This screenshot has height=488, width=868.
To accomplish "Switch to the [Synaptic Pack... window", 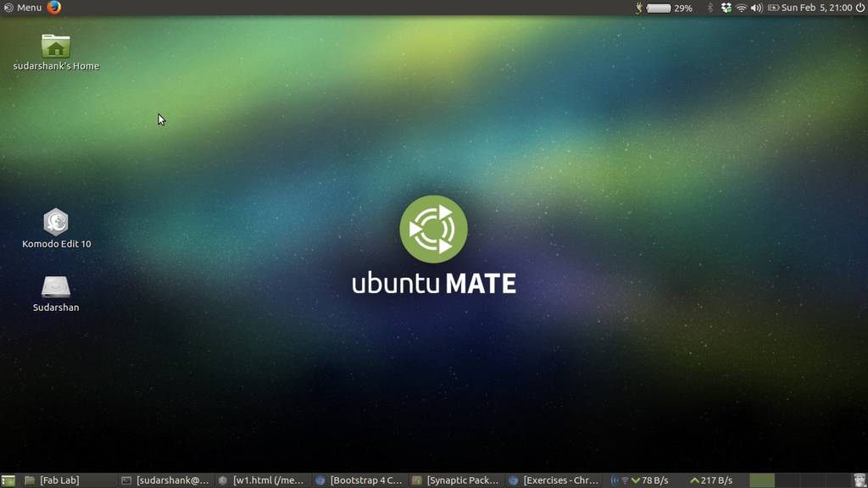I will (455, 480).
